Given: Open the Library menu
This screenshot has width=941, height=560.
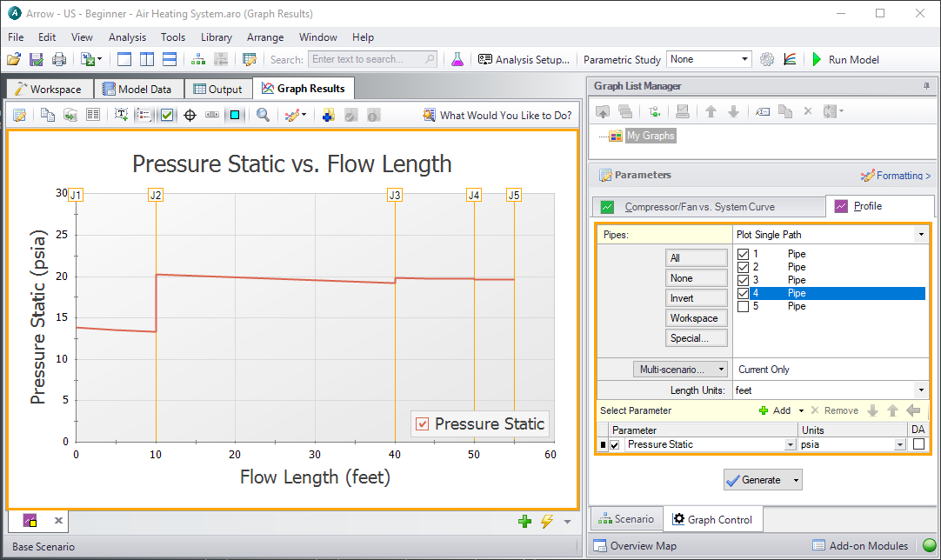Looking at the screenshot, I should coord(216,37).
